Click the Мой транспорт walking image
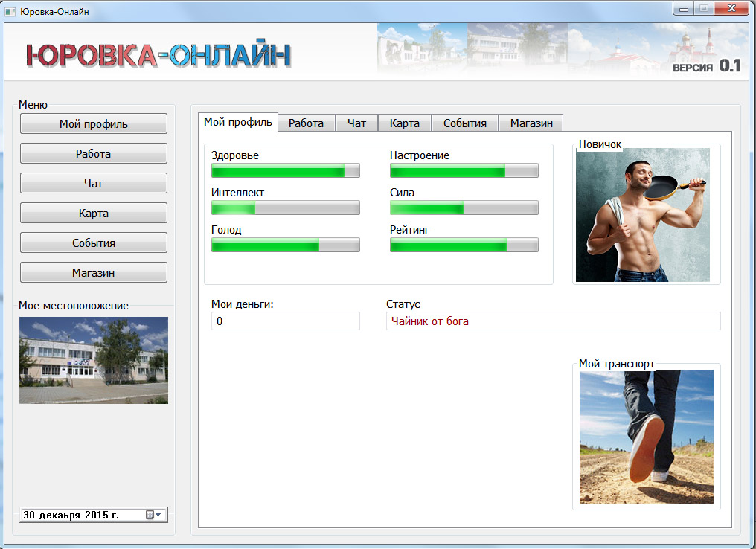Screen dimensions: 756x549 [x=646, y=437]
